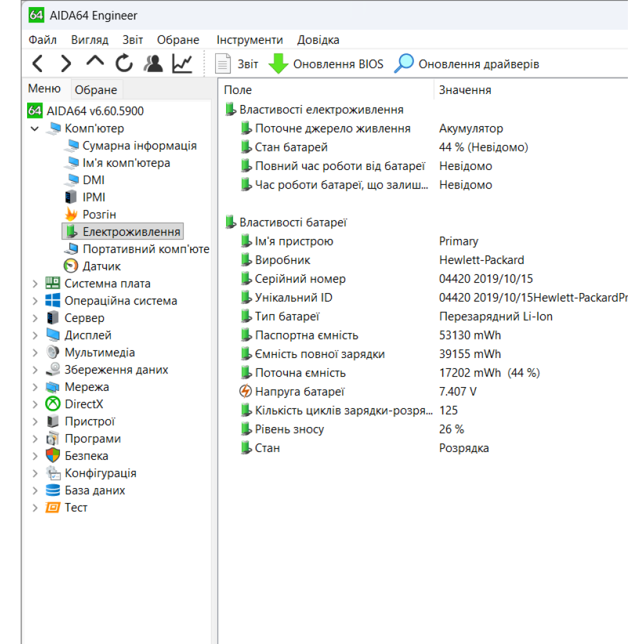Open user manager silhouette icon
644x644 pixels.
(x=153, y=64)
